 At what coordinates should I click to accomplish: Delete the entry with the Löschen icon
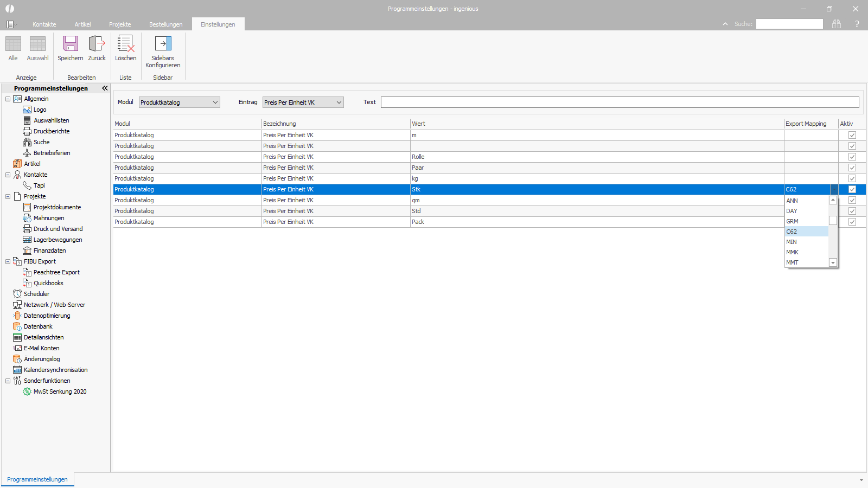(x=125, y=44)
